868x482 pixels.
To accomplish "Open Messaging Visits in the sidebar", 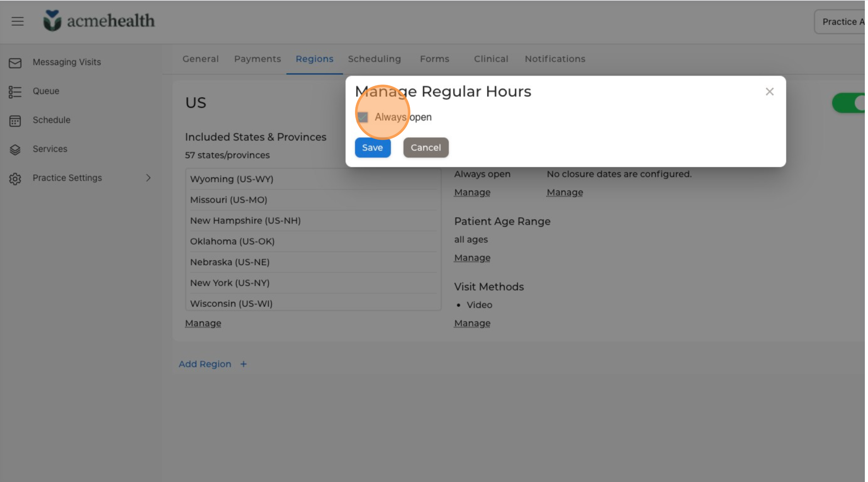I will (x=67, y=62).
